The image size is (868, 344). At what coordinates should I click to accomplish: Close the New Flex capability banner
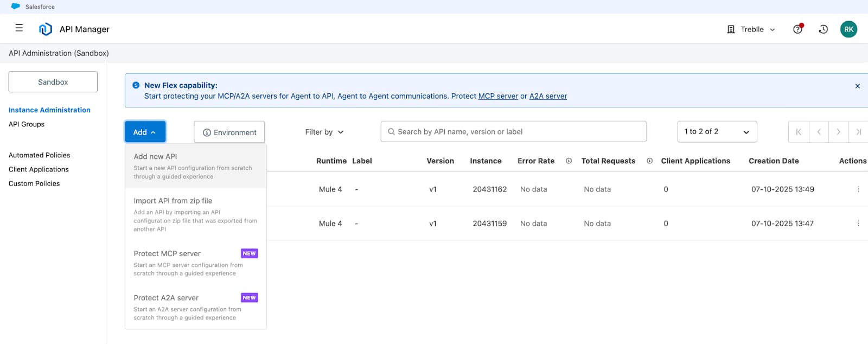click(x=858, y=86)
